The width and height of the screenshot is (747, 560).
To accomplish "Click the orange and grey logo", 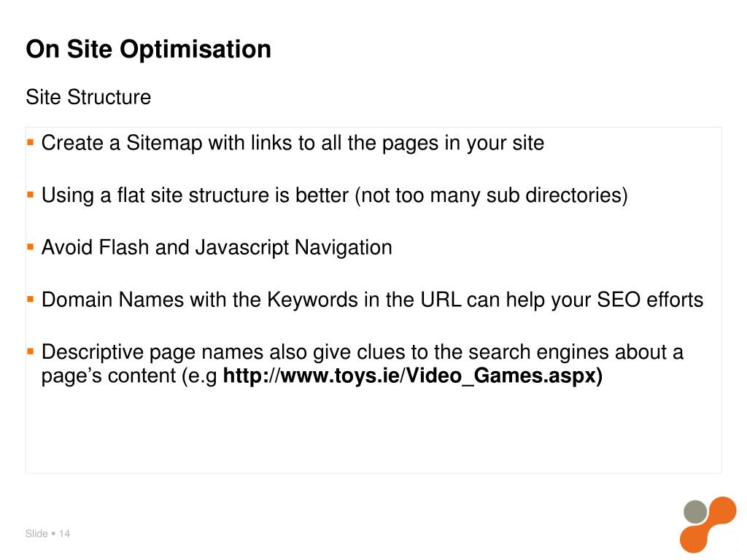I will point(708,524).
